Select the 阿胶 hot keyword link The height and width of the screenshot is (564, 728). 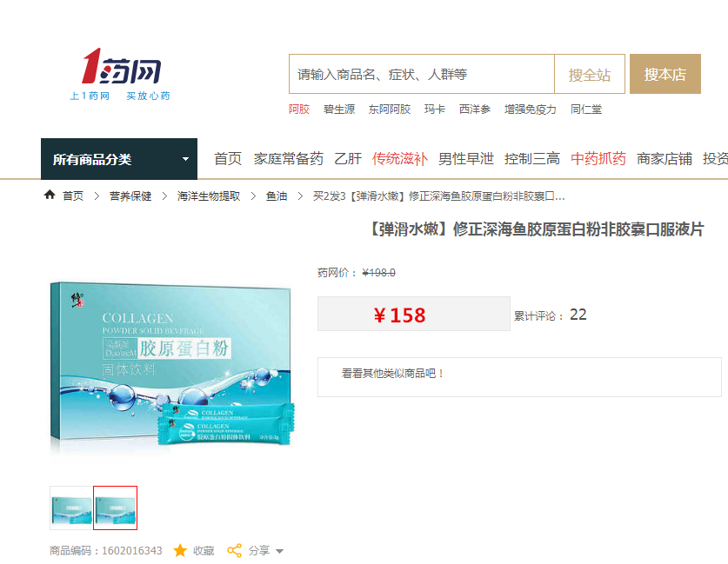click(299, 109)
